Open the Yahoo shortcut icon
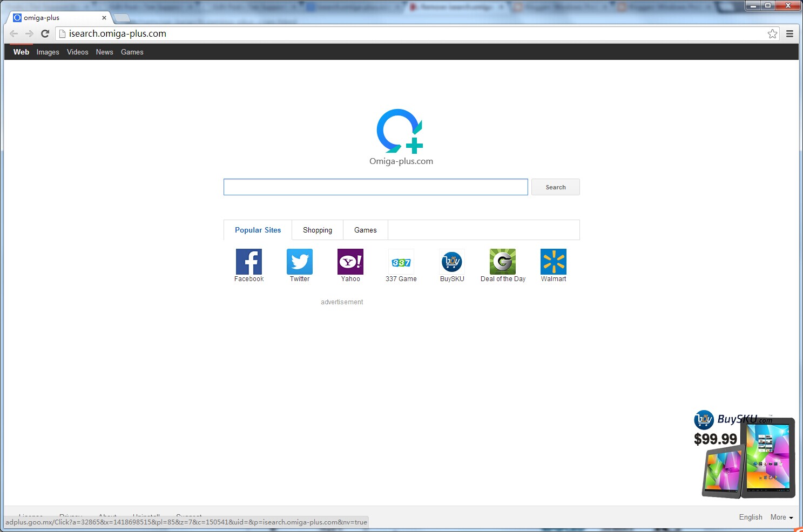This screenshot has height=532, width=803. coord(350,262)
